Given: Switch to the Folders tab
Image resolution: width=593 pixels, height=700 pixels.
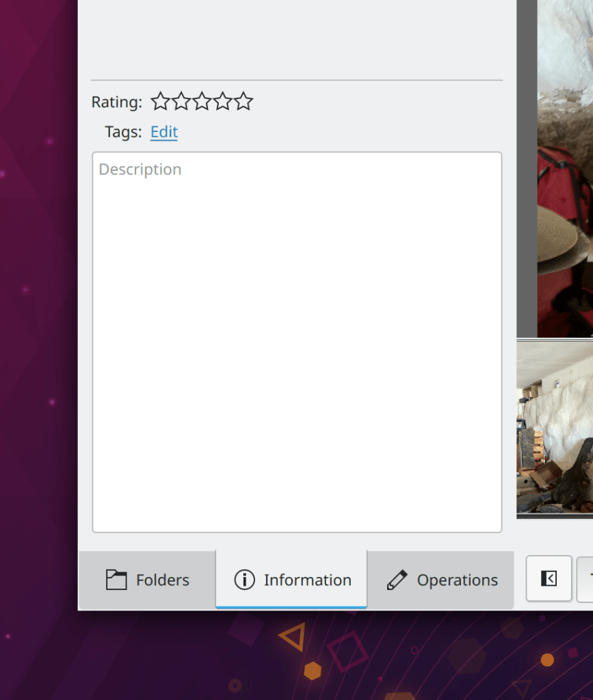Looking at the screenshot, I should click(x=148, y=580).
